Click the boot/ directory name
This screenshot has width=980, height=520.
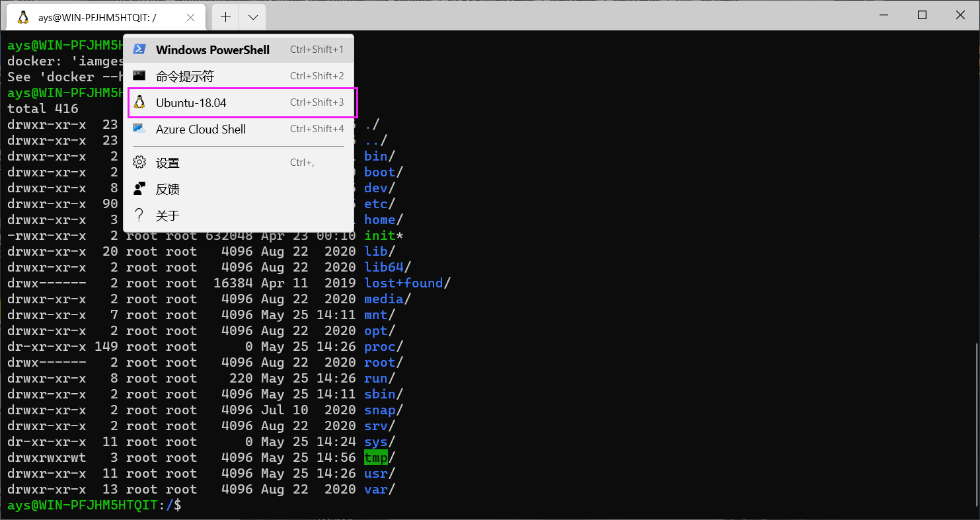pos(384,172)
